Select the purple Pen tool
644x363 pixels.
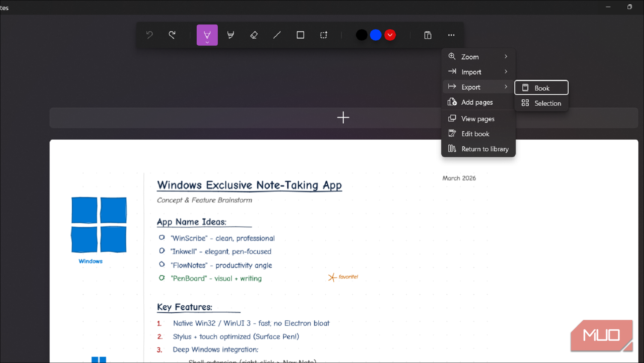click(207, 35)
